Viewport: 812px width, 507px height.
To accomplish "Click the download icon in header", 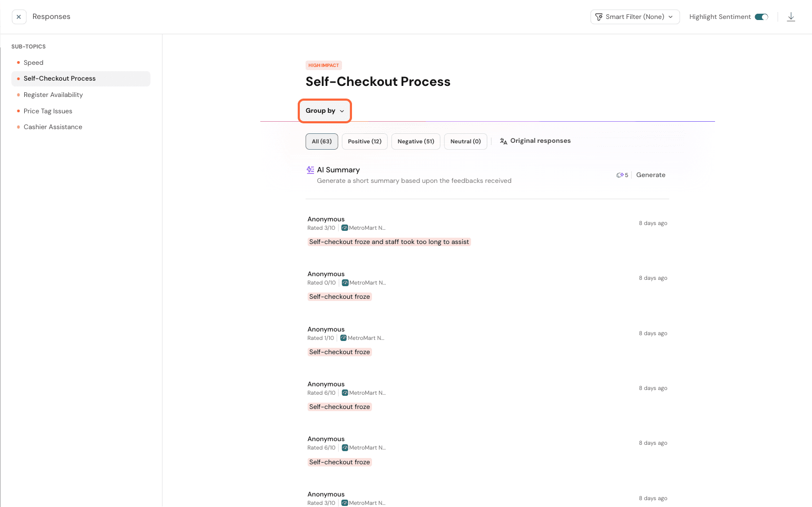I will (791, 17).
